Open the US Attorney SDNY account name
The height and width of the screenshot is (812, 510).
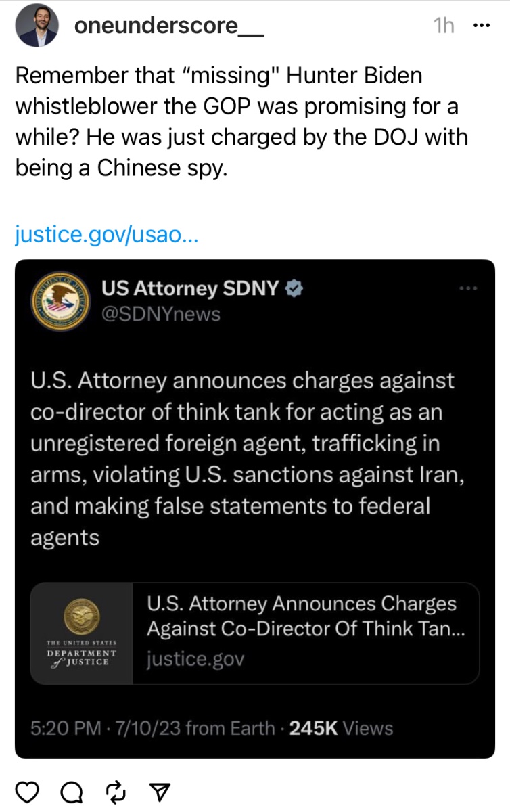190,289
